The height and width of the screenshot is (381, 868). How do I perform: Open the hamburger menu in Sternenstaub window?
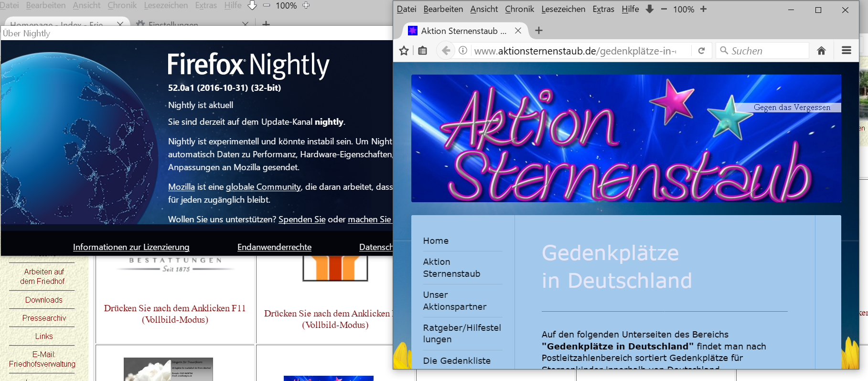(x=847, y=51)
